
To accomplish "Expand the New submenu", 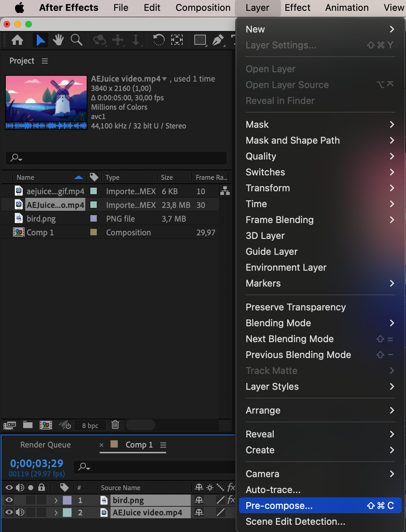I will pos(320,29).
